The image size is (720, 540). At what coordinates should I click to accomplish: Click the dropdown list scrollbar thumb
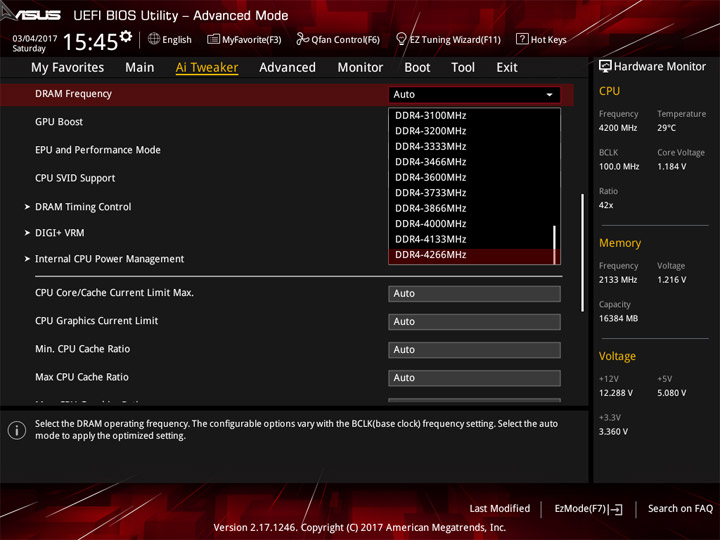[555, 244]
